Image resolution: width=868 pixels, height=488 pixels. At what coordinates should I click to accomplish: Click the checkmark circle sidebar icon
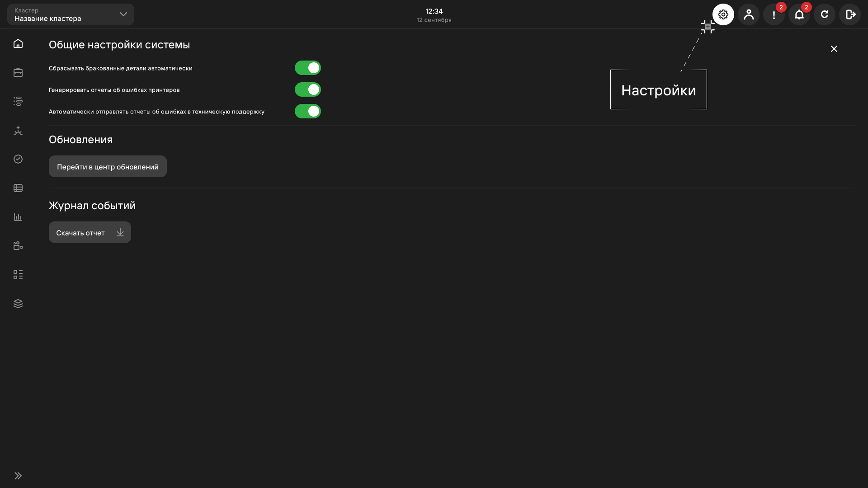[x=18, y=159]
